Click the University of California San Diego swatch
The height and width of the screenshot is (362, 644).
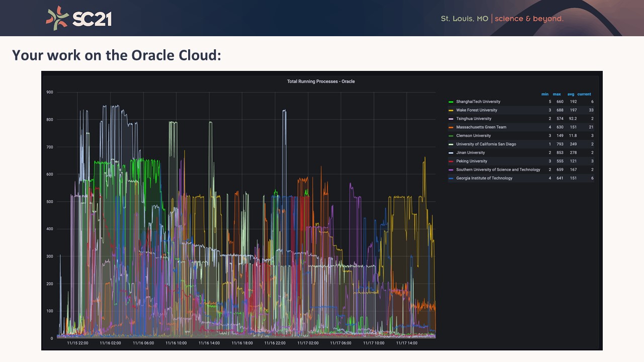coord(451,144)
